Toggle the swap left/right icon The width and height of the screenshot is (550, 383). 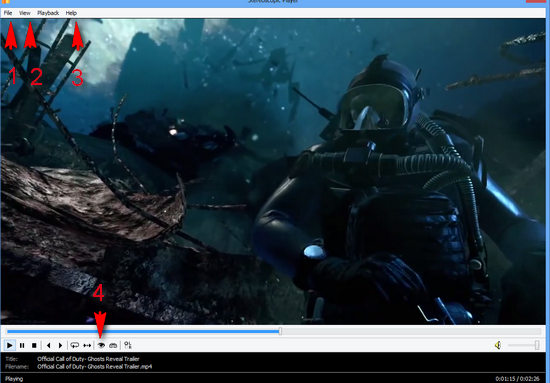click(128, 345)
